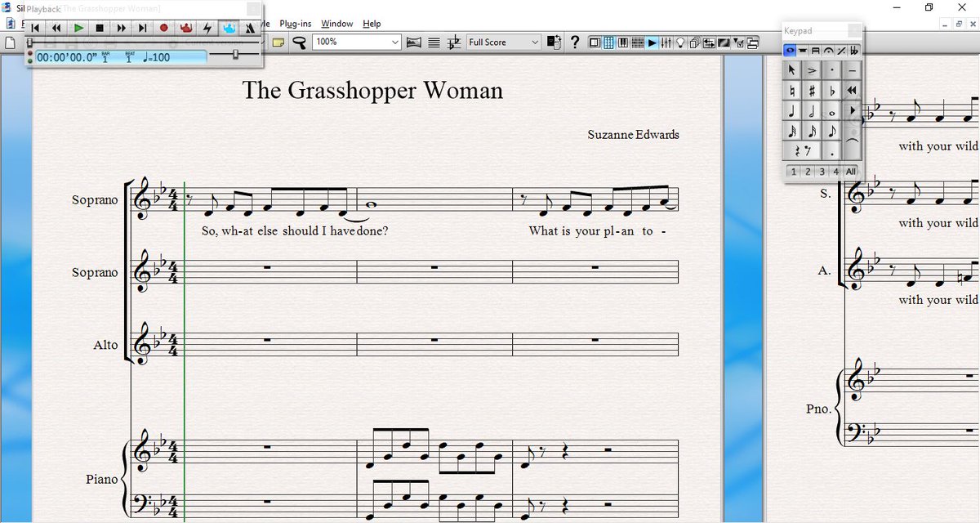Toggle the Mixer window faders button

(x=666, y=42)
